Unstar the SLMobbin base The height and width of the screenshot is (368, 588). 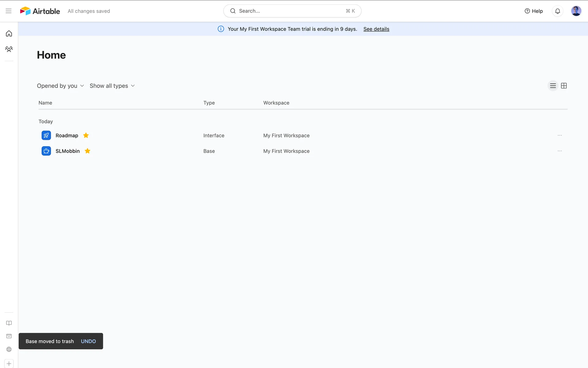coord(88,151)
